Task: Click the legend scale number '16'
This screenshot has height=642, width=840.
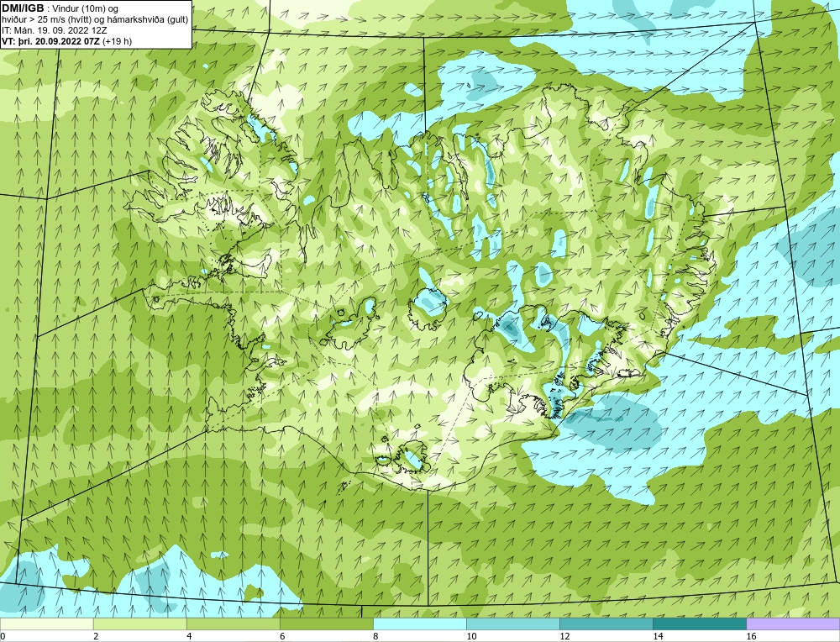Action: 751,636
